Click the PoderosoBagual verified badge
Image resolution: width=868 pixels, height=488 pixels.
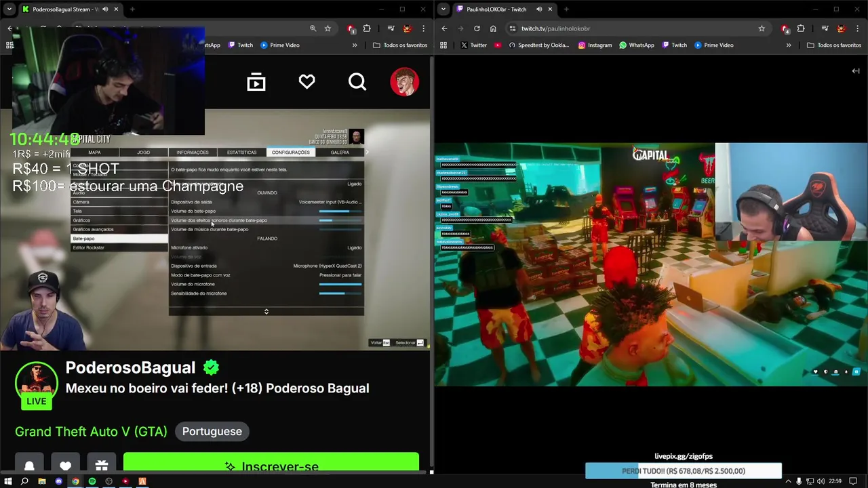211,367
